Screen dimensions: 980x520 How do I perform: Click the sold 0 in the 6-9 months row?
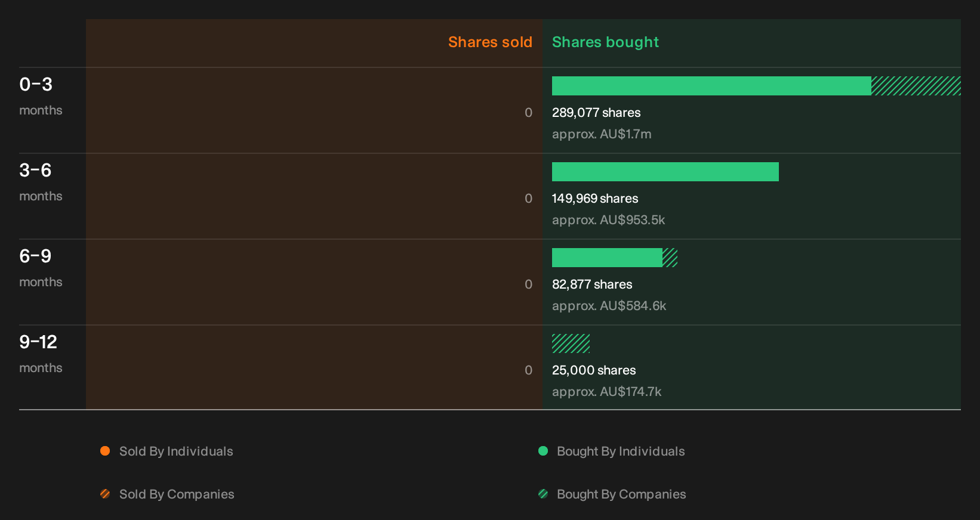point(528,284)
